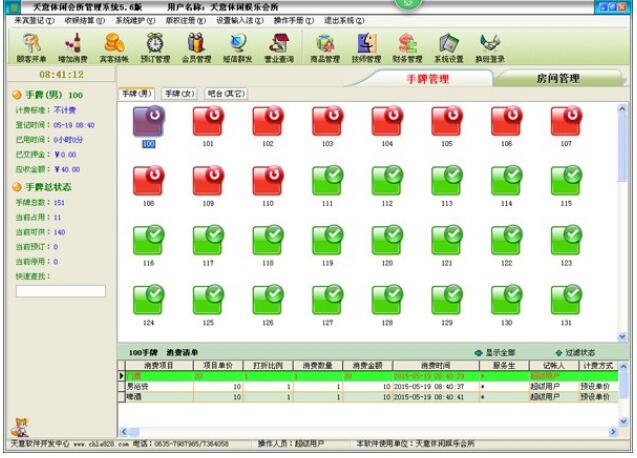Screen dimensions: 637x458
Task: Open the 退出系统 menu
Action: pyautogui.click(x=344, y=20)
